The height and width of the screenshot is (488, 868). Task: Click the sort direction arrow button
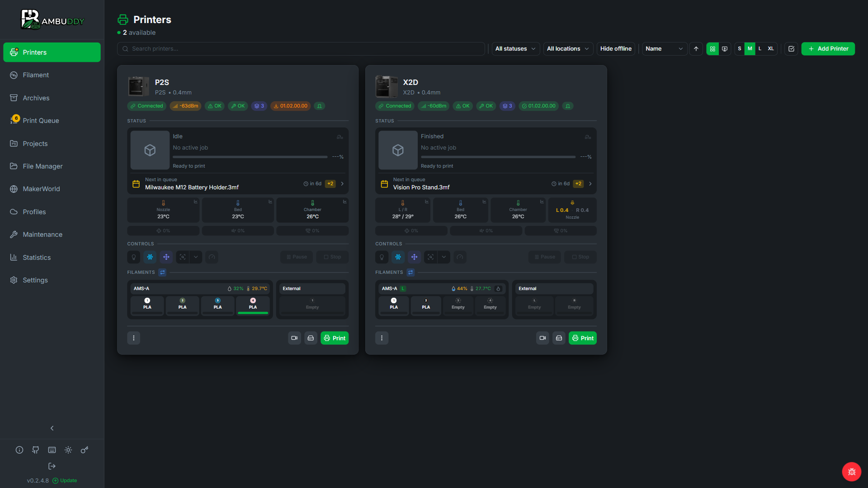coord(696,49)
